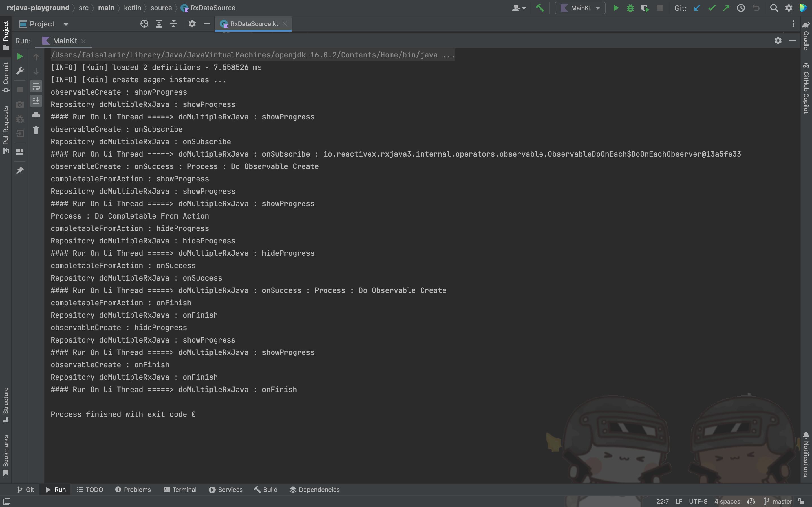
Task: Click the java command path line
Action: pos(252,55)
